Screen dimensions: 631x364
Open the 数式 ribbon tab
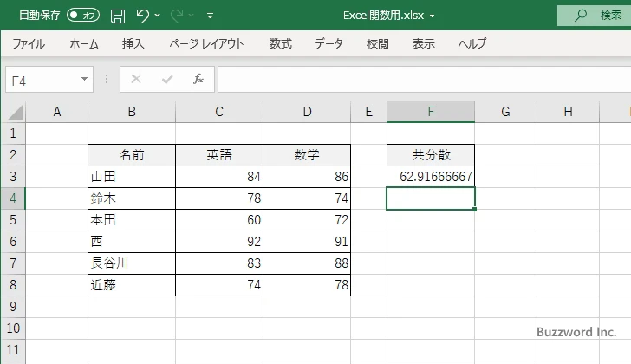280,43
